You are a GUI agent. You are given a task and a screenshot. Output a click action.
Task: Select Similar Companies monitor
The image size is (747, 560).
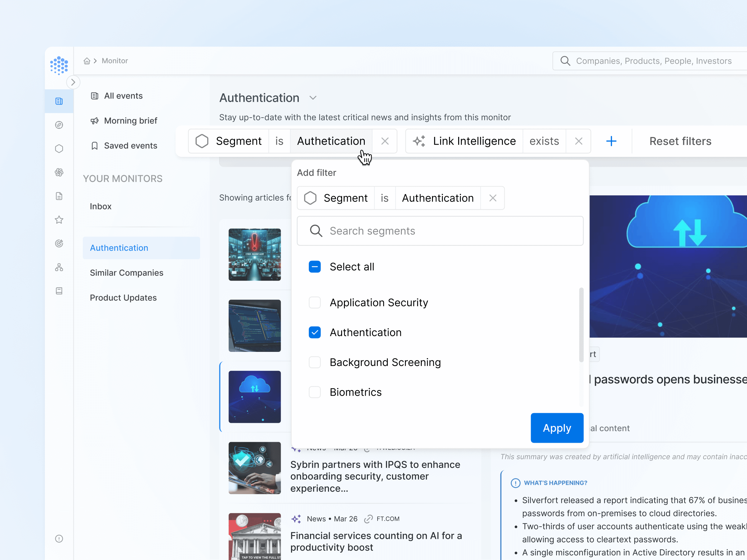click(127, 273)
